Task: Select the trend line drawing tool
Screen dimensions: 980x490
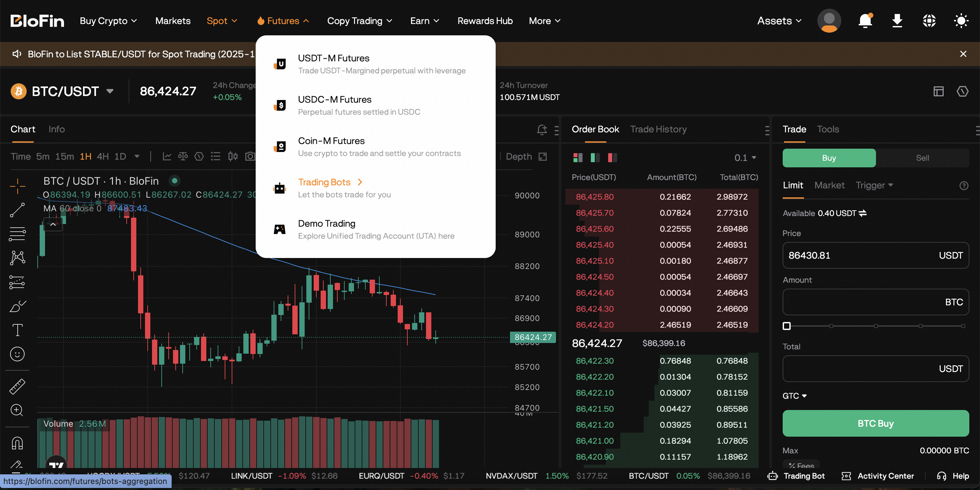Action: [17, 210]
